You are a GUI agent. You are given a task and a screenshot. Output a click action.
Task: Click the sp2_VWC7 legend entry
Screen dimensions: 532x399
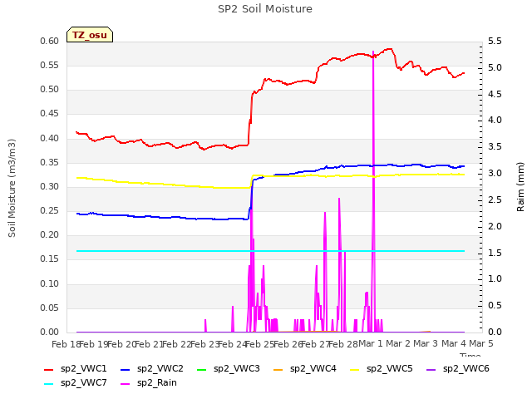[76, 383]
